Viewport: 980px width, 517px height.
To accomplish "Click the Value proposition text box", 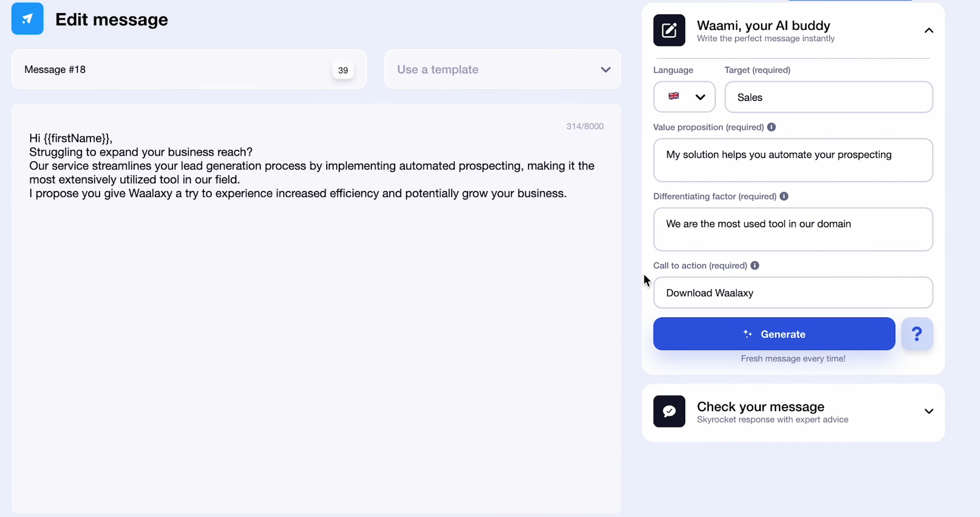I will tap(793, 160).
